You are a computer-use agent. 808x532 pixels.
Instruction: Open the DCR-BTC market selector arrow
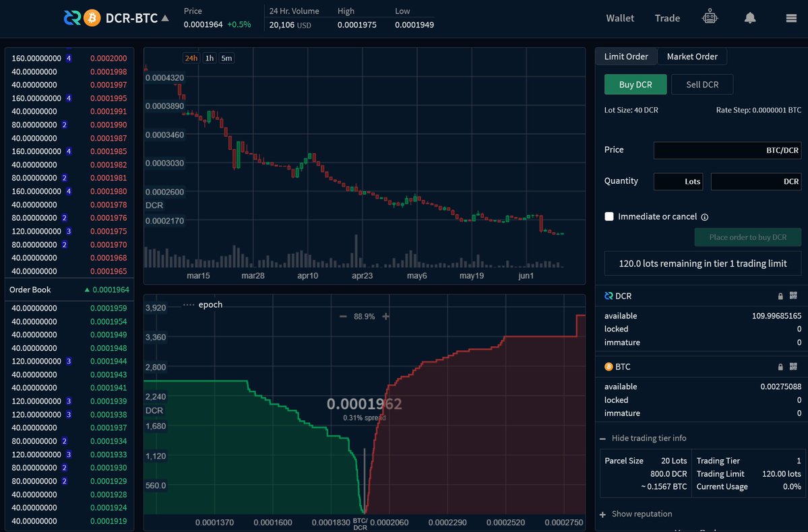coord(165,18)
